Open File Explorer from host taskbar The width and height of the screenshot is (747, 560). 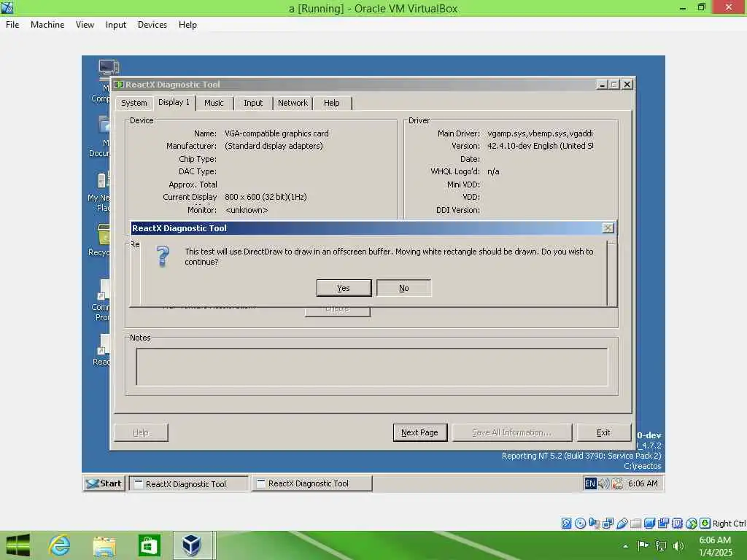(x=104, y=545)
